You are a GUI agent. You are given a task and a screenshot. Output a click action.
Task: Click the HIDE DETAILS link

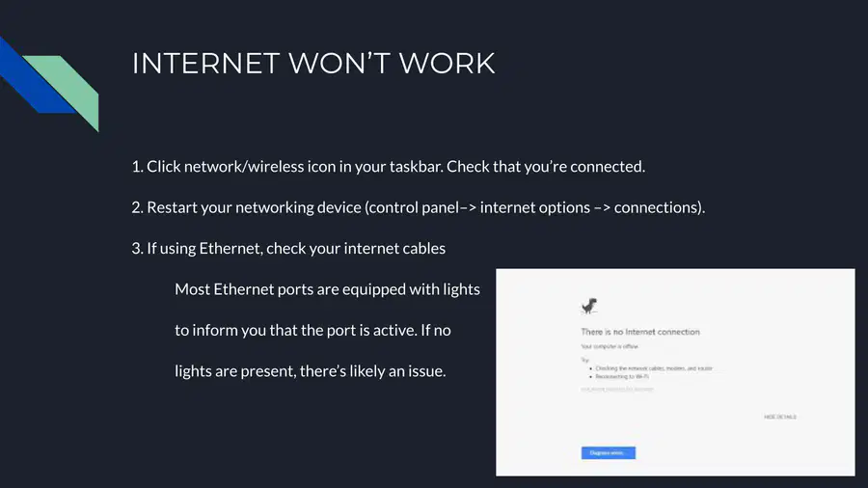[780, 417]
